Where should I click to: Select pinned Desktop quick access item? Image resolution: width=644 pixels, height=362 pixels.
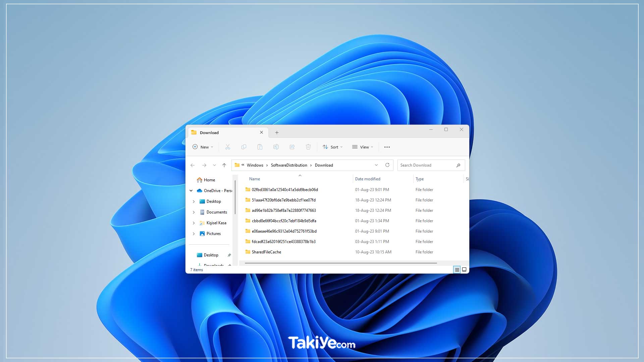(x=211, y=255)
